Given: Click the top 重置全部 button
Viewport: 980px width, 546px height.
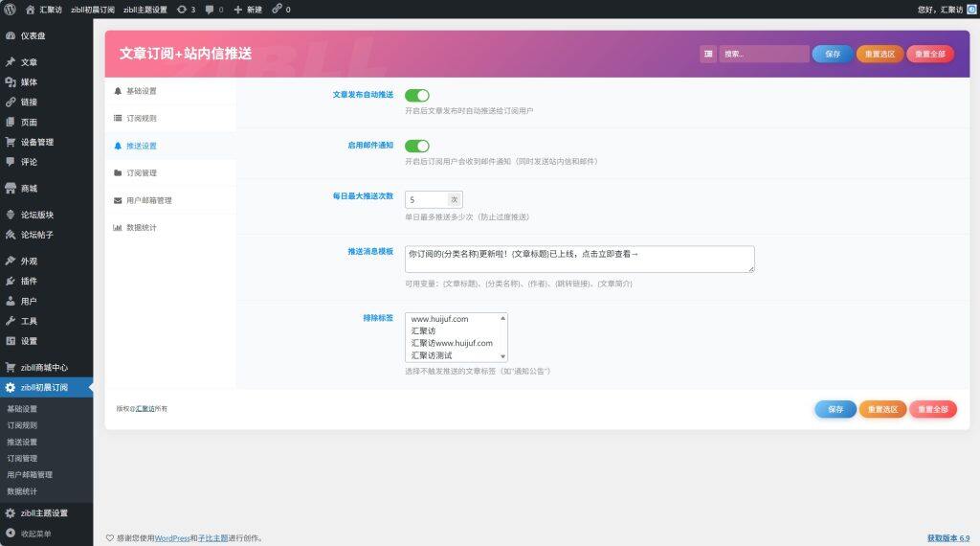Looking at the screenshot, I should 930,54.
